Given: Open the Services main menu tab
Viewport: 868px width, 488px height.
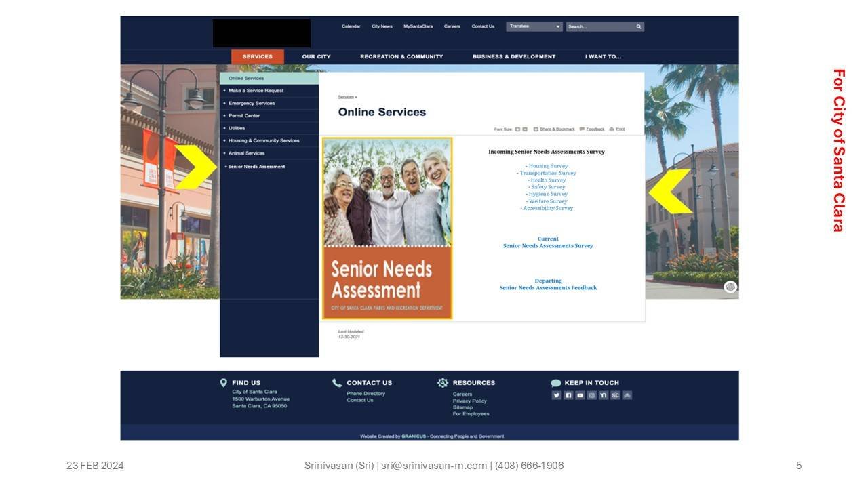Looking at the screenshot, I should pos(258,57).
